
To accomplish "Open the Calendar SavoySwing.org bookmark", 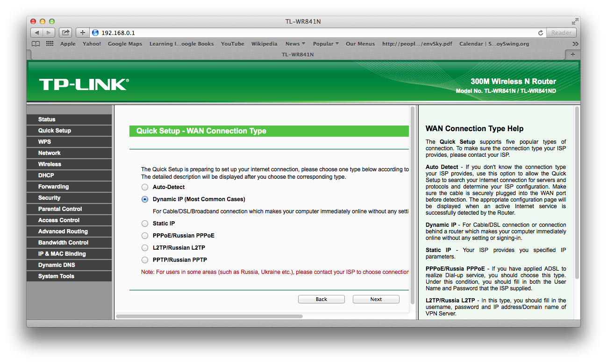I will 494,44.
